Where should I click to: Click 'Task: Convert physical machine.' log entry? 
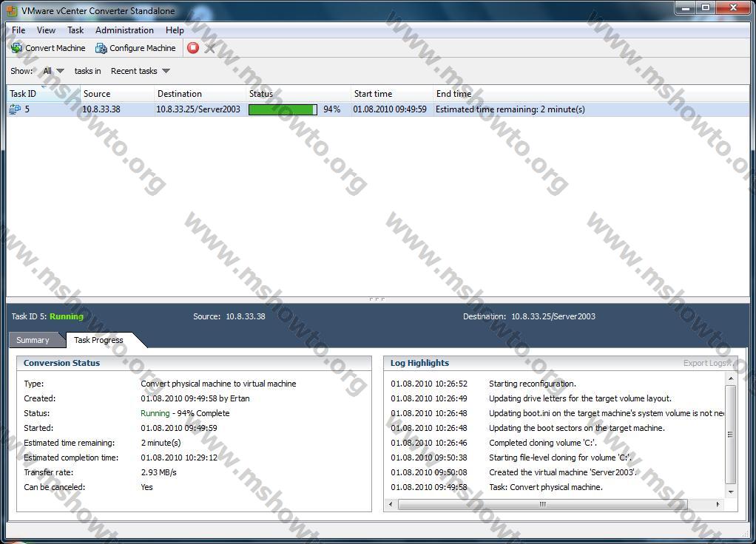click(x=546, y=487)
